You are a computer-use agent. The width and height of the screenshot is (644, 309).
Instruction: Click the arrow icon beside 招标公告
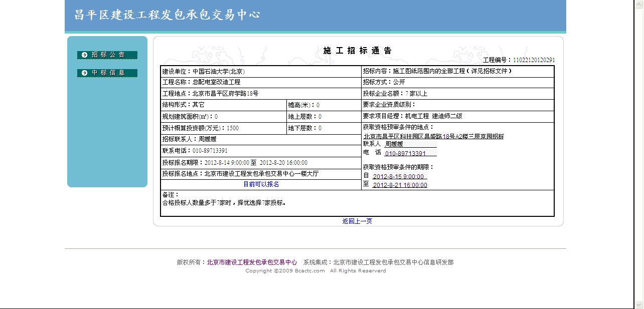coord(84,55)
